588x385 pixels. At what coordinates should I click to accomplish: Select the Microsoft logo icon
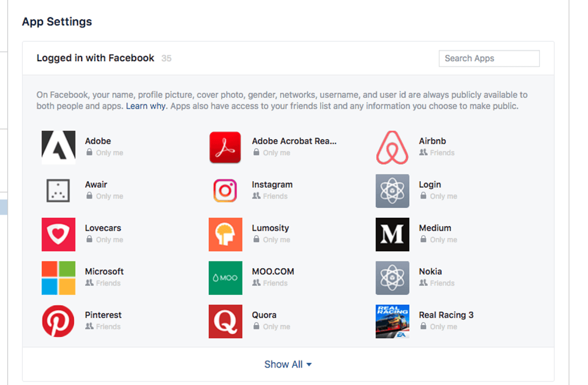58,278
